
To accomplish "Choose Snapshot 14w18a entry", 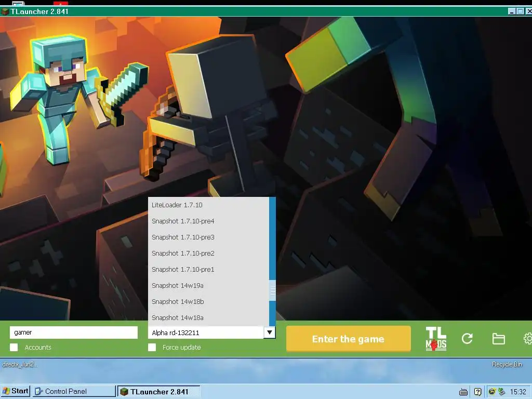I will (209, 318).
